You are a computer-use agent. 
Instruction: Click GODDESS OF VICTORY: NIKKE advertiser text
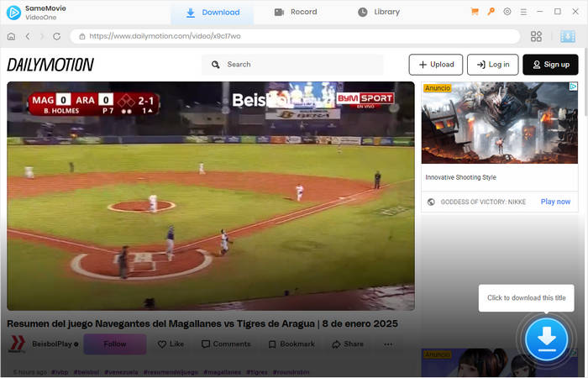tap(483, 202)
